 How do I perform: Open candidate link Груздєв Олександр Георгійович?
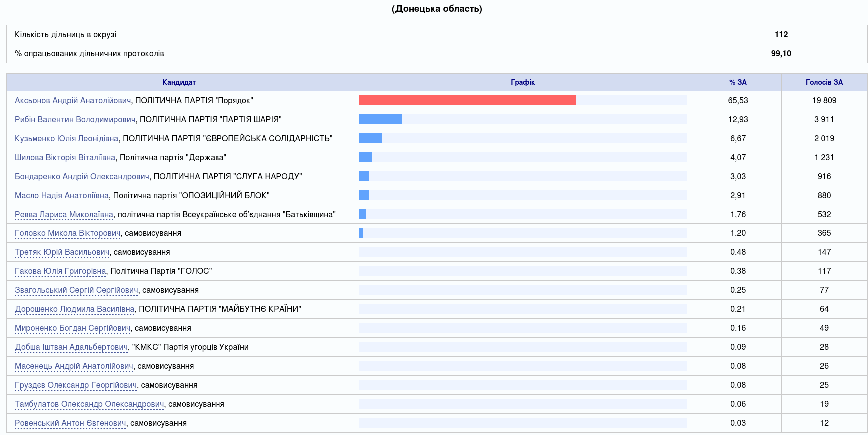pyautogui.click(x=76, y=385)
